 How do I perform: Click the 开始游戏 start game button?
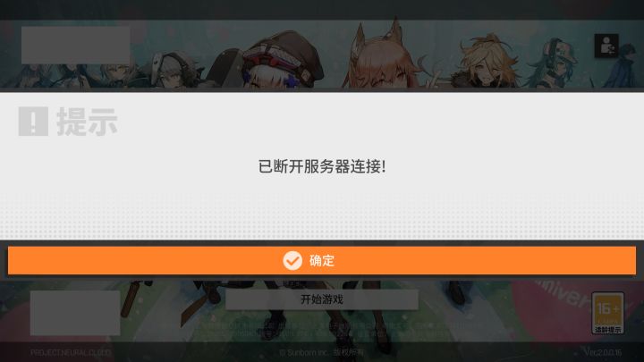click(322, 299)
